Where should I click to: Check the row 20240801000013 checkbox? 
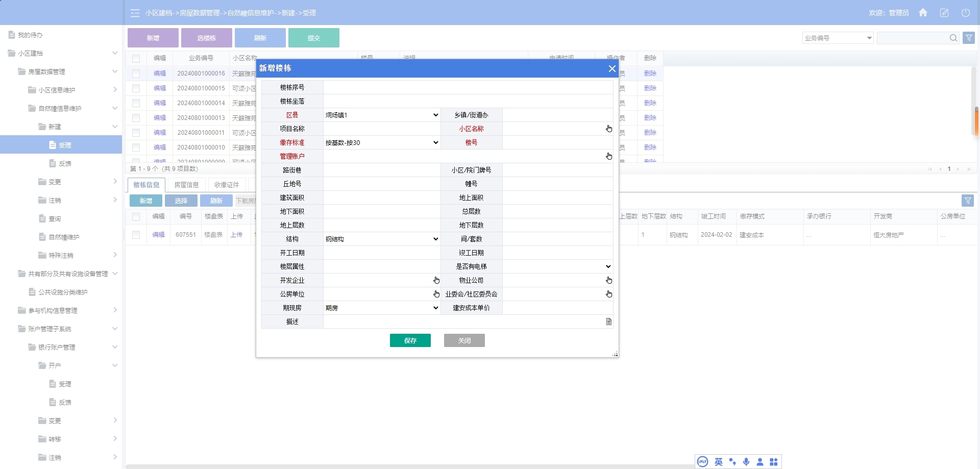click(136, 118)
